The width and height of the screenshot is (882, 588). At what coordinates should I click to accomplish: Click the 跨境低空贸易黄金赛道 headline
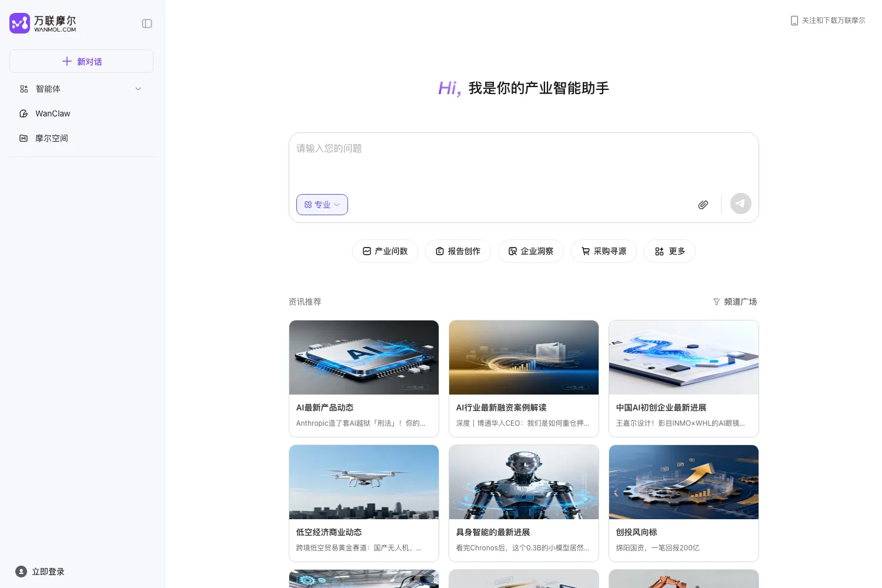pyautogui.click(x=359, y=548)
